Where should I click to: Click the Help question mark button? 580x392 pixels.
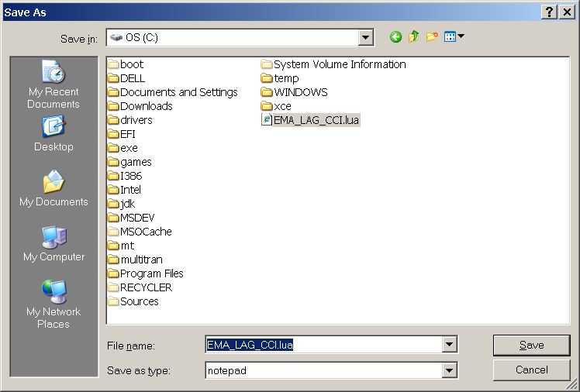tap(549, 12)
